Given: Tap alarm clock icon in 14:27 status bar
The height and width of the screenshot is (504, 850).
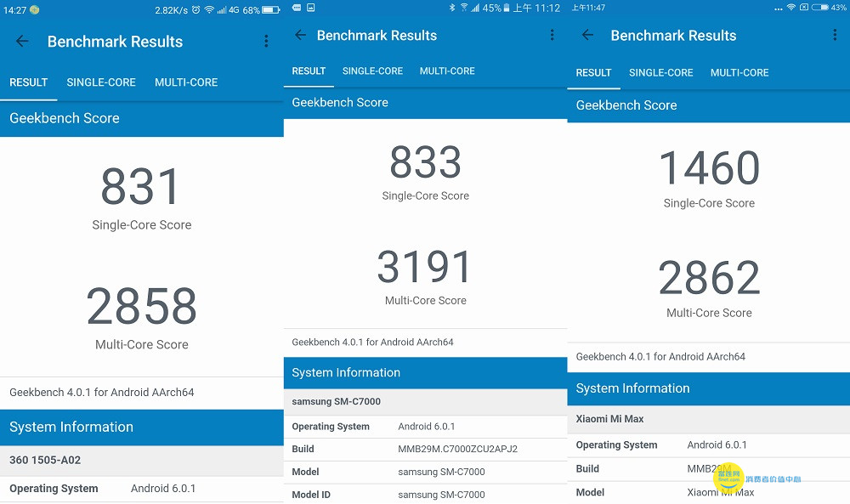Looking at the screenshot, I should [195, 9].
